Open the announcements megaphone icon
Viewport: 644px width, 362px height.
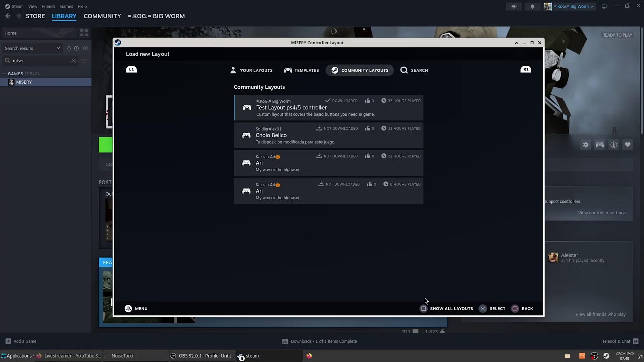[x=514, y=6]
